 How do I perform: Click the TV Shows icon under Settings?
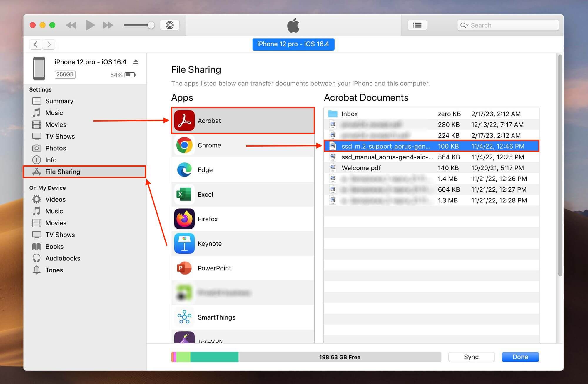tap(36, 136)
